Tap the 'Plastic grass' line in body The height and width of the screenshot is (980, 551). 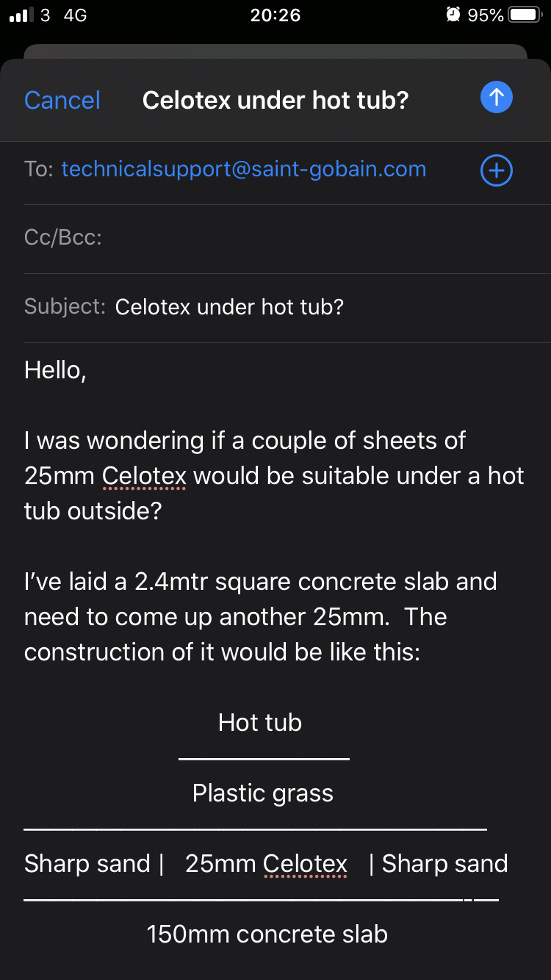[x=262, y=793]
